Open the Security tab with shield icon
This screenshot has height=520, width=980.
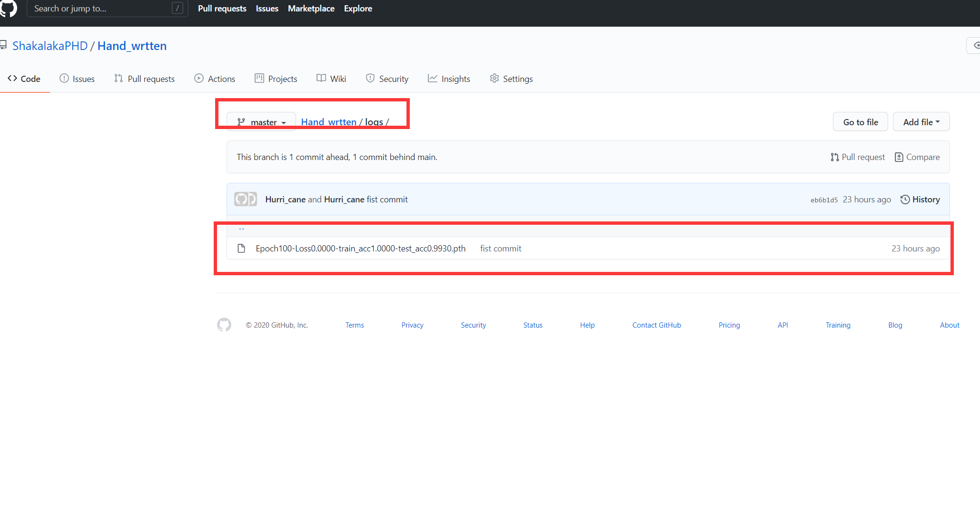pyautogui.click(x=387, y=79)
